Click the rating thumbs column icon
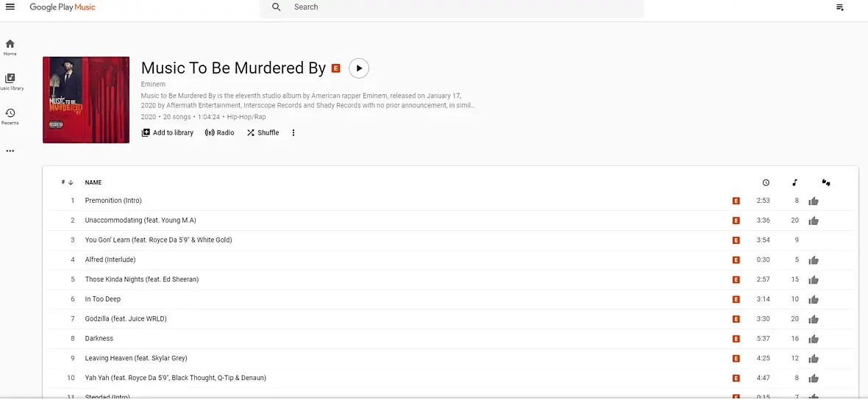This screenshot has width=868, height=408. (826, 183)
